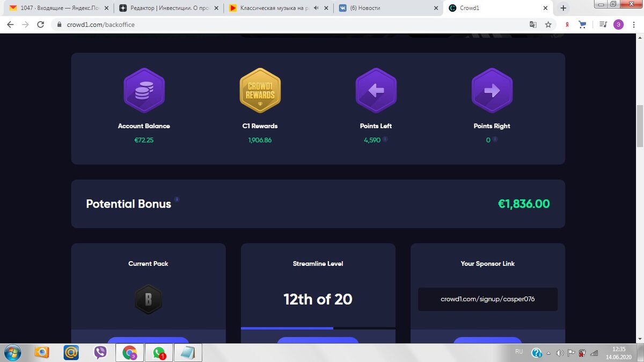The height and width of the screenshot is (362, 644).
Task: Click the 12th of 20 level text
Action: (x=318, y=299)
